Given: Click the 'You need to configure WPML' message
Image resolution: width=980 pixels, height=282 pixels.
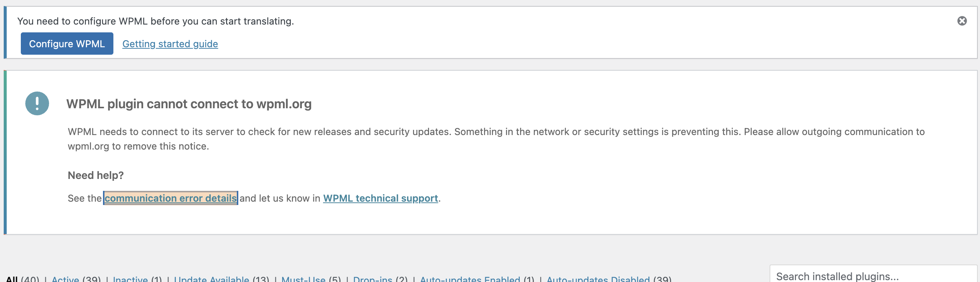Looking at the screenshot, I should tap(156, 21).
